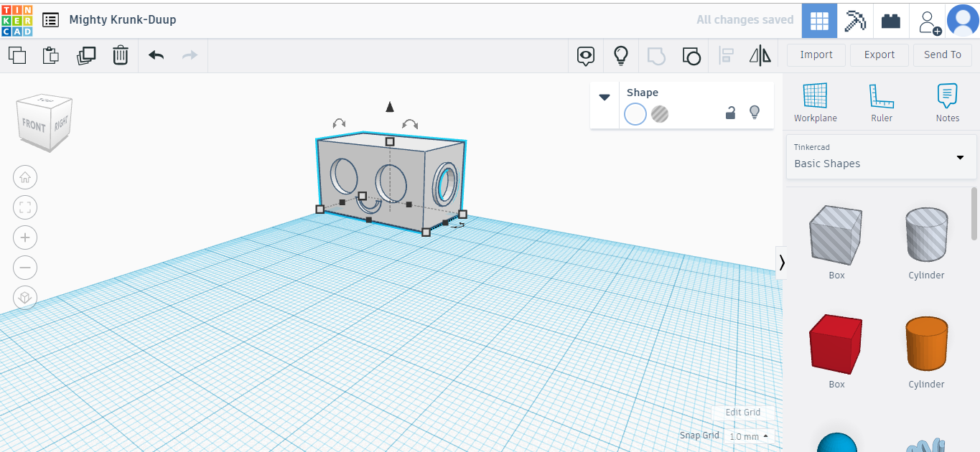Select the orange Cylinder shape
The width and height of the screenshot is (980, 452).
[x=926, y=343]
